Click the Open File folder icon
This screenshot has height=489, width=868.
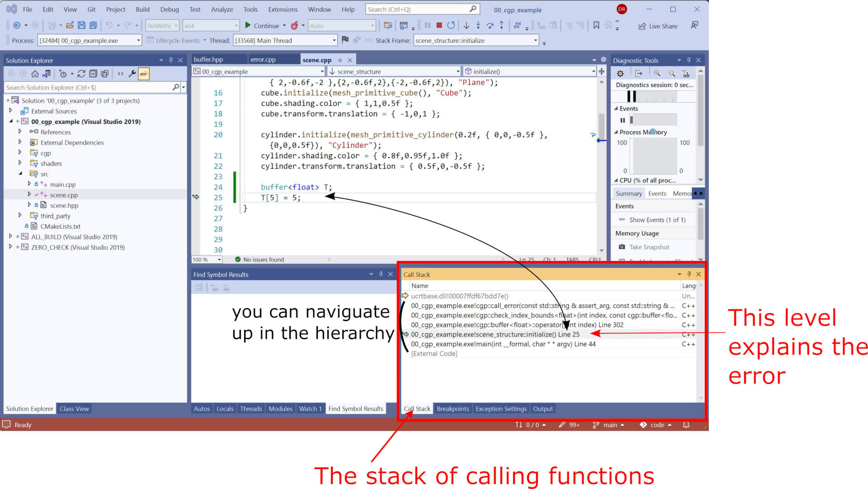coord(70,25)
